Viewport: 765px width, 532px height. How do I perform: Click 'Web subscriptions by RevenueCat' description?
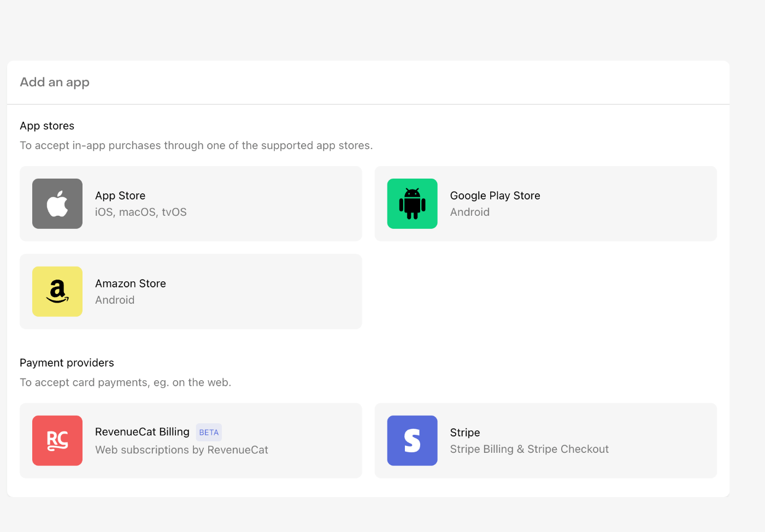tap(181, 450)
